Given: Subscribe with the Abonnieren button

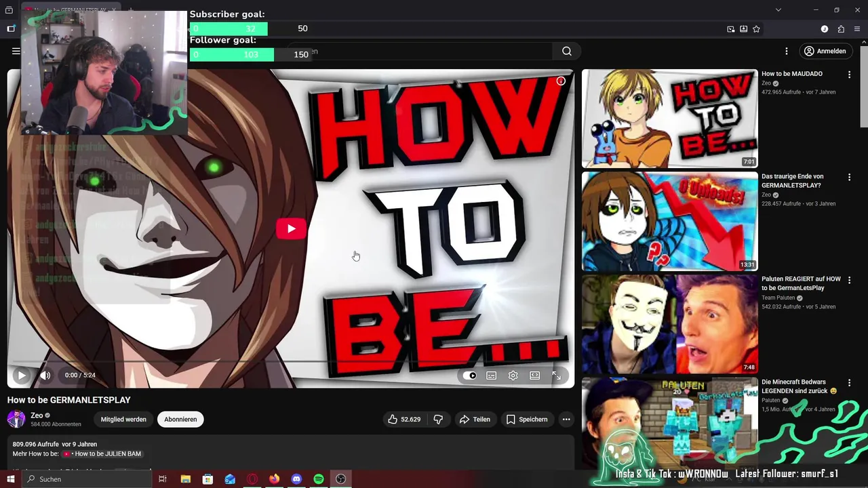Looking at the screenshot, I should [180, 420].
